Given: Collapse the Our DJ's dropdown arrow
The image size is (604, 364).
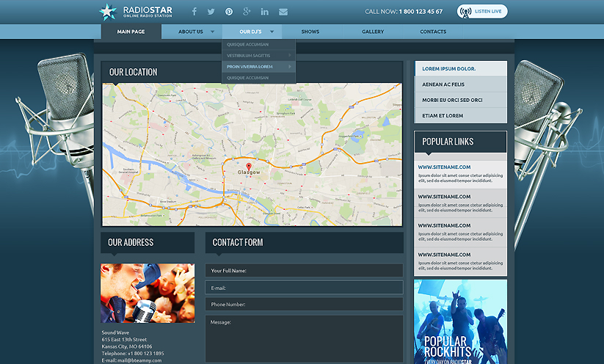Looking at the screenshot, I should click(x=272, y=32).
